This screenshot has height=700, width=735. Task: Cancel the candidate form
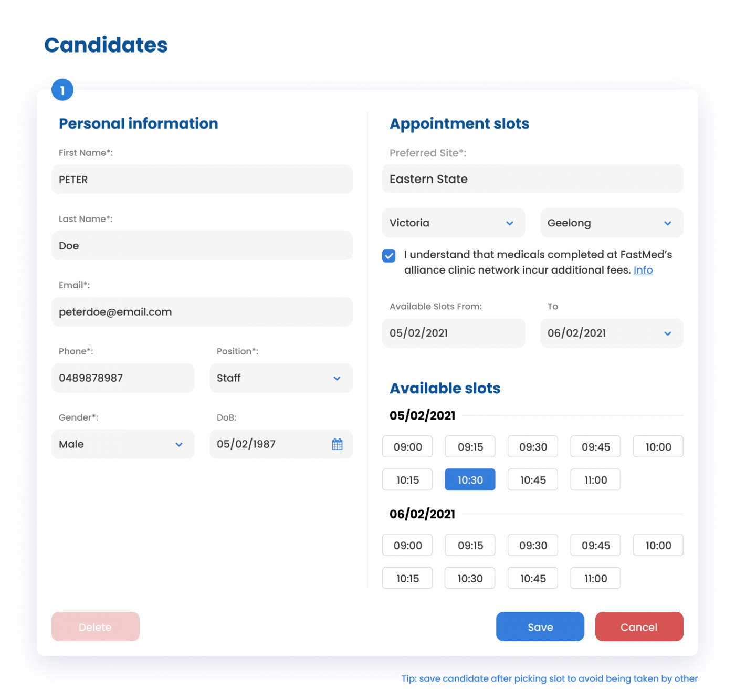(639, 626)
